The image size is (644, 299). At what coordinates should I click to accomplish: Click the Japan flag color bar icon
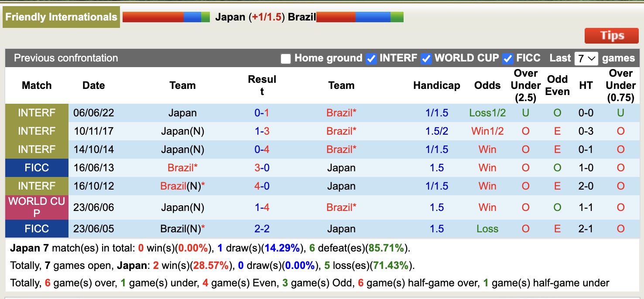pyautogui.click(x=166, y=17)
